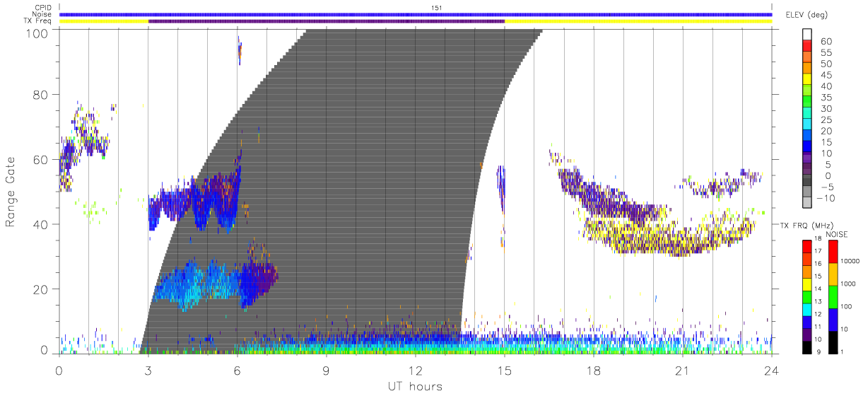Pick the blue segment of NOISE colorbar
868x401 pixels.
coord(833,319)
